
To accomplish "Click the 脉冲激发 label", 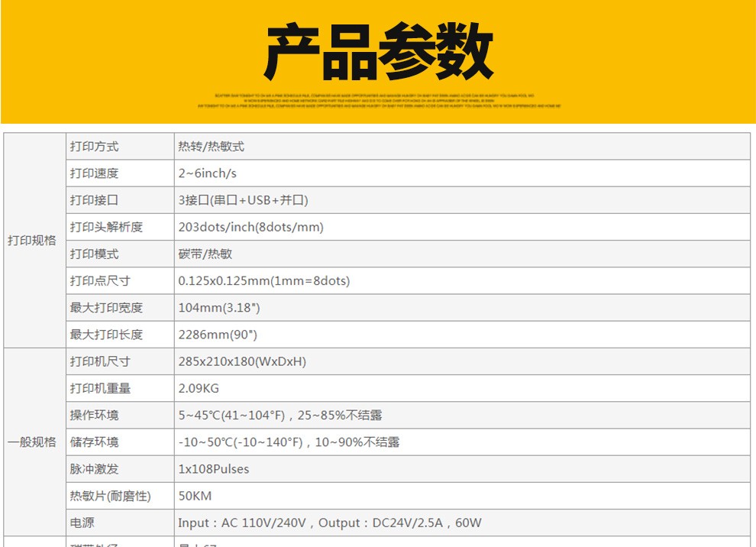I will pos(94,469).
